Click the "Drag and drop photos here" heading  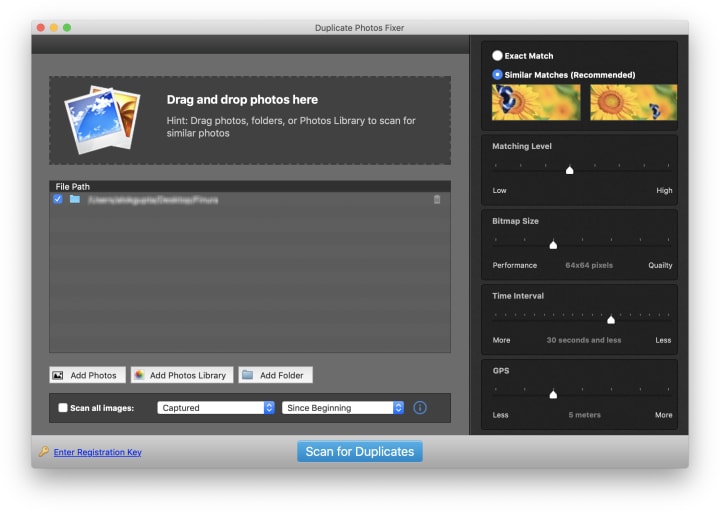point(242,100)
